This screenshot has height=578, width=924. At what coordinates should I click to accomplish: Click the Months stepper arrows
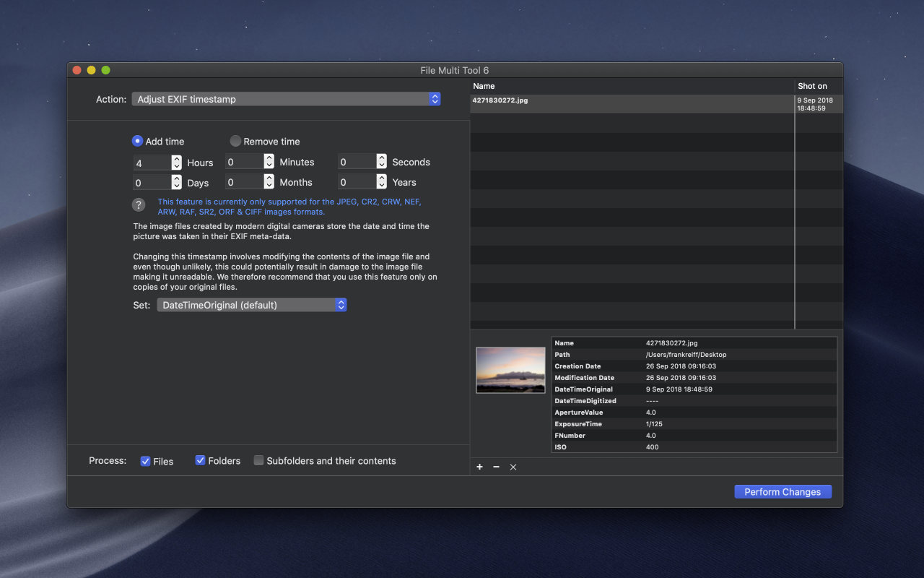[269, 182]
